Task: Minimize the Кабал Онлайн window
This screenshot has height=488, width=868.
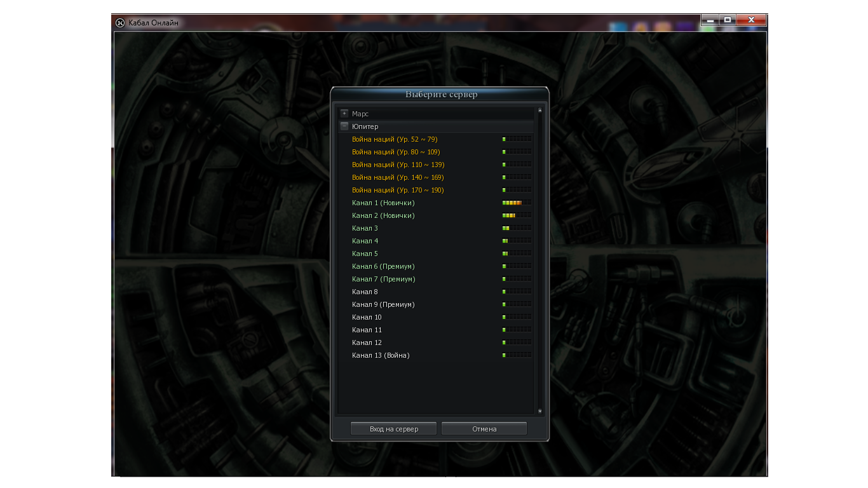Action: pyautogui.click(x=710, y=20)
